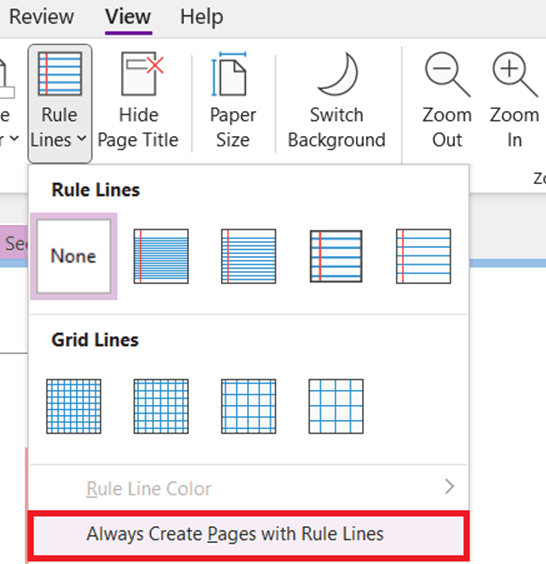Image resolution: width=546 pixels, height=564 pixels.
Task: Toggle Always Create Pages with Rule Lines
Action: [x=249, y=534]
